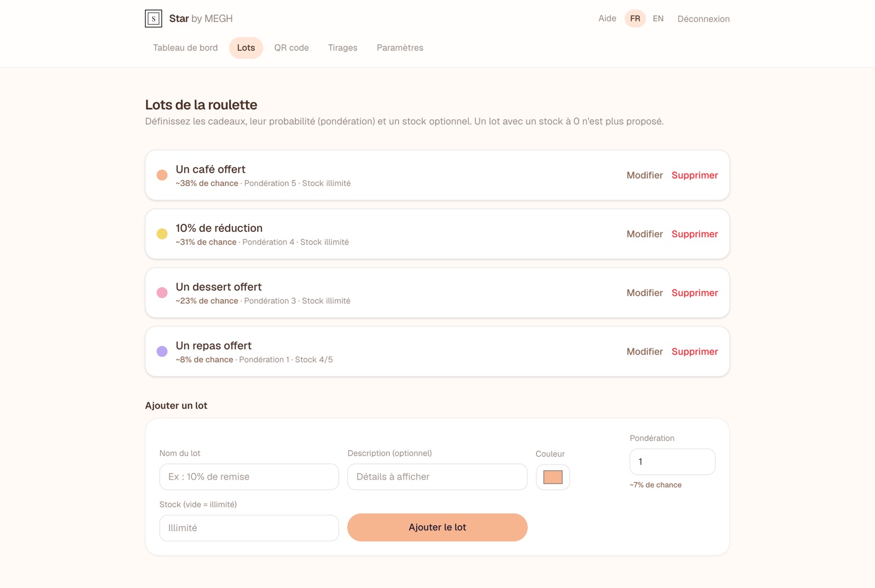Switch language to EN
The height and width of the screenshot is (588, 875).
(x=658, y=19)
